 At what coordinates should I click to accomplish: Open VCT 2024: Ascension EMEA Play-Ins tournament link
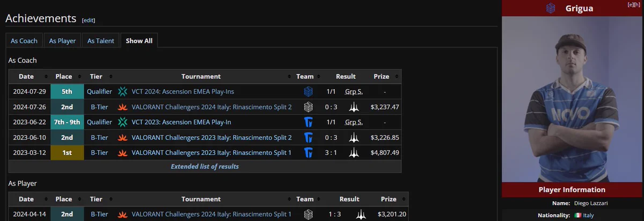click(x=182, y=91)
